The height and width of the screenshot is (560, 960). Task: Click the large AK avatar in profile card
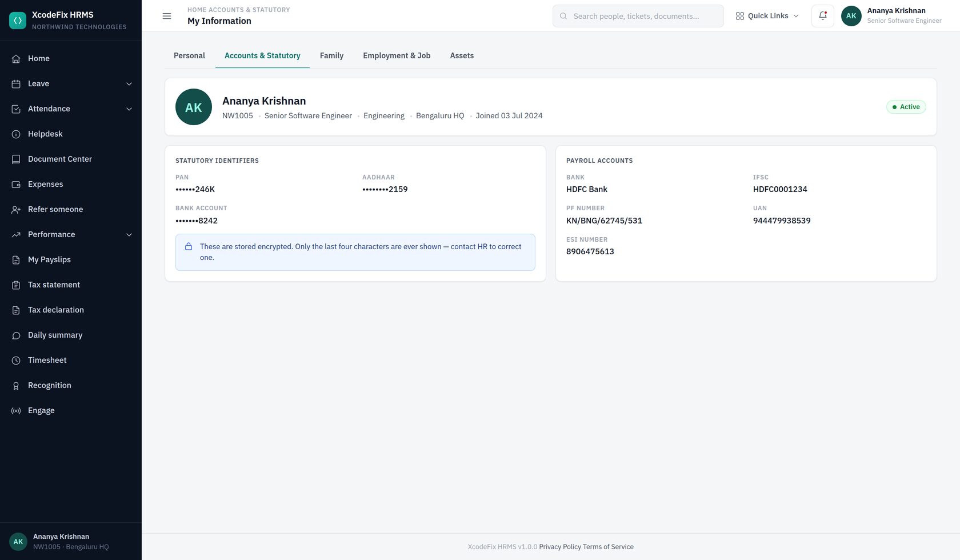pos(194,107)
